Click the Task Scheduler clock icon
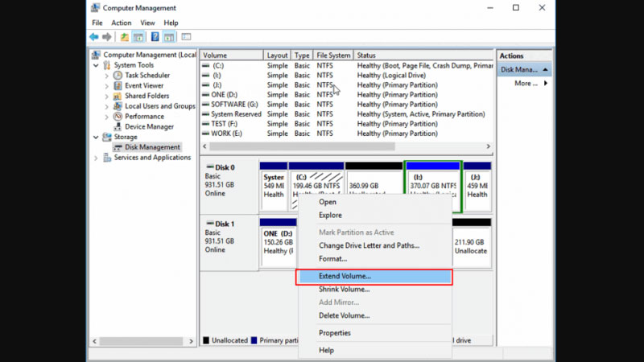 (x=118, y=75)
